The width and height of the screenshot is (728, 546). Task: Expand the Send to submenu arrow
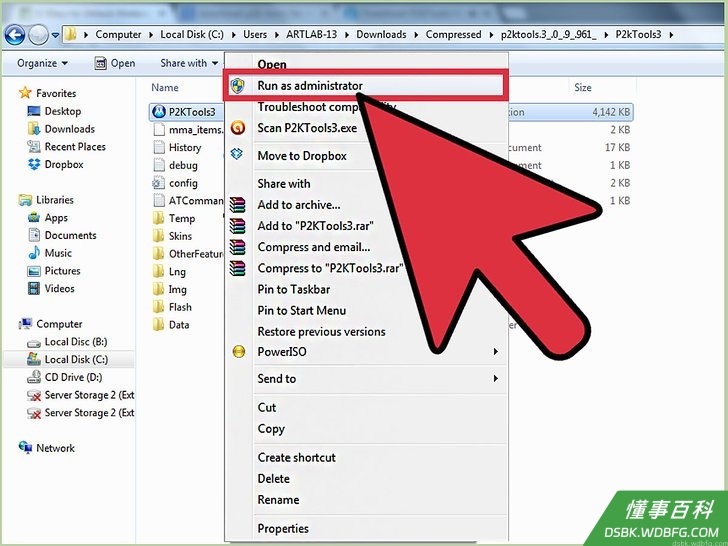click(x=496, y=379)
